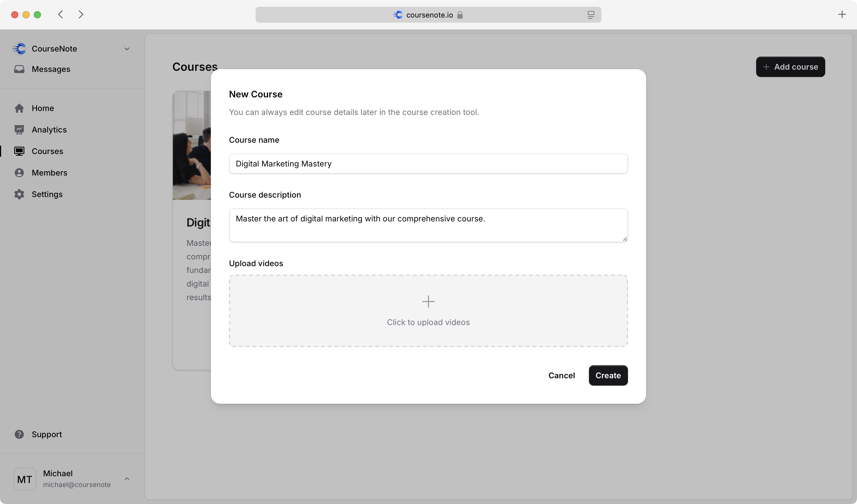857x504 pixels.
Task: Click the MT user avatar
Action: (25, 479)
